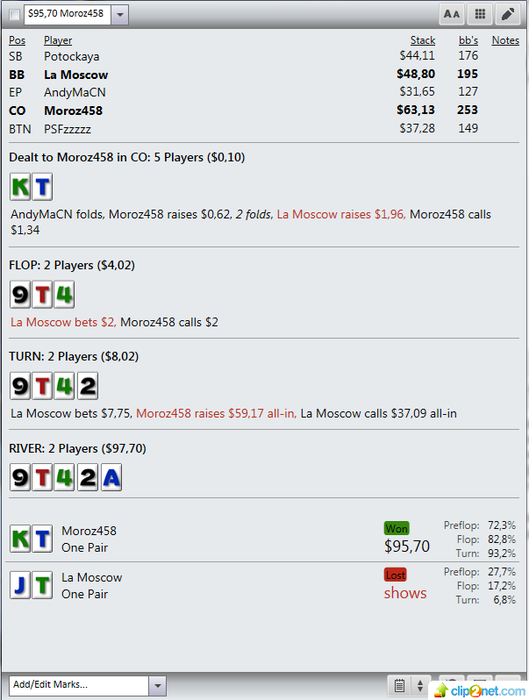
Task: Click the pencil edit icon
Action: 508,14
